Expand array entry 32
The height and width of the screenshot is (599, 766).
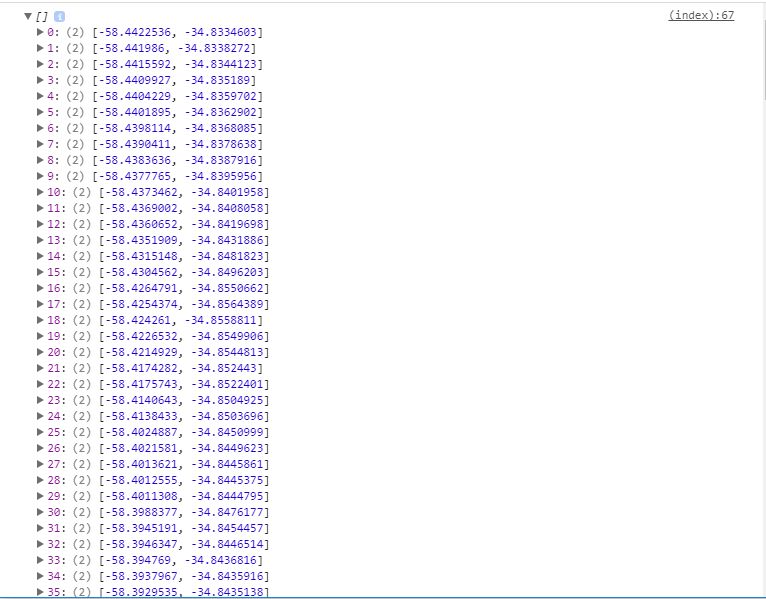coord(40,544)
